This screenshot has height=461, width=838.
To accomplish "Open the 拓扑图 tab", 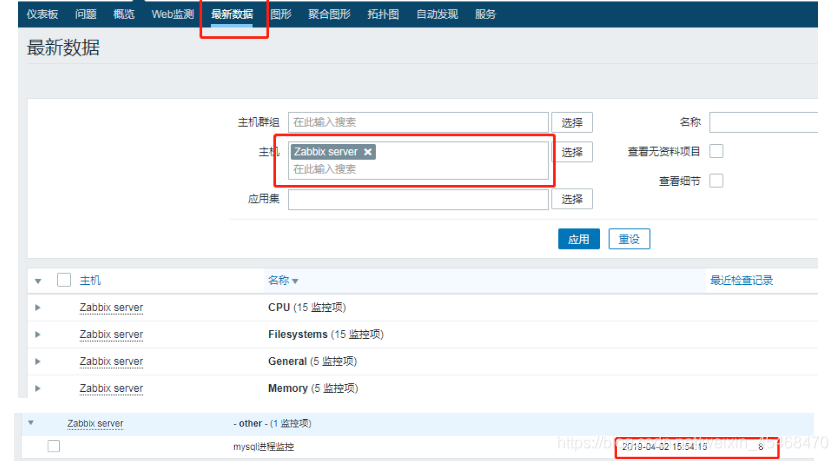I will point(383,14).
